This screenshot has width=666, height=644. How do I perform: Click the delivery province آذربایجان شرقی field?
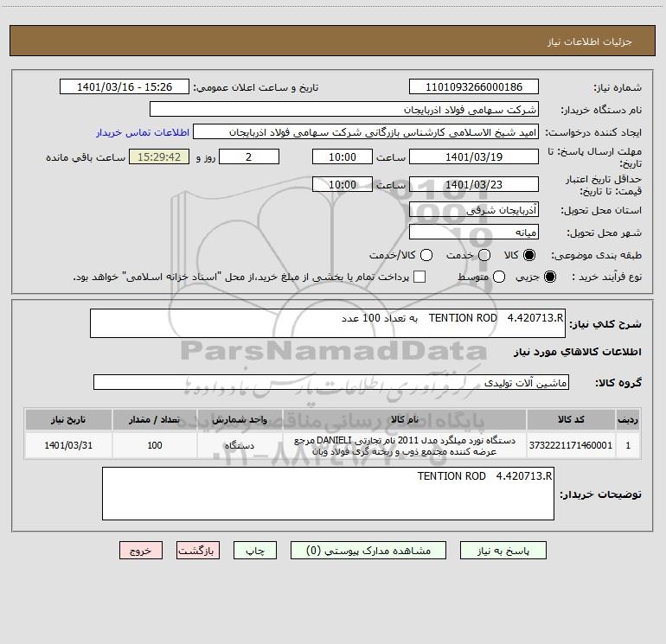click(x=474, y=209)
